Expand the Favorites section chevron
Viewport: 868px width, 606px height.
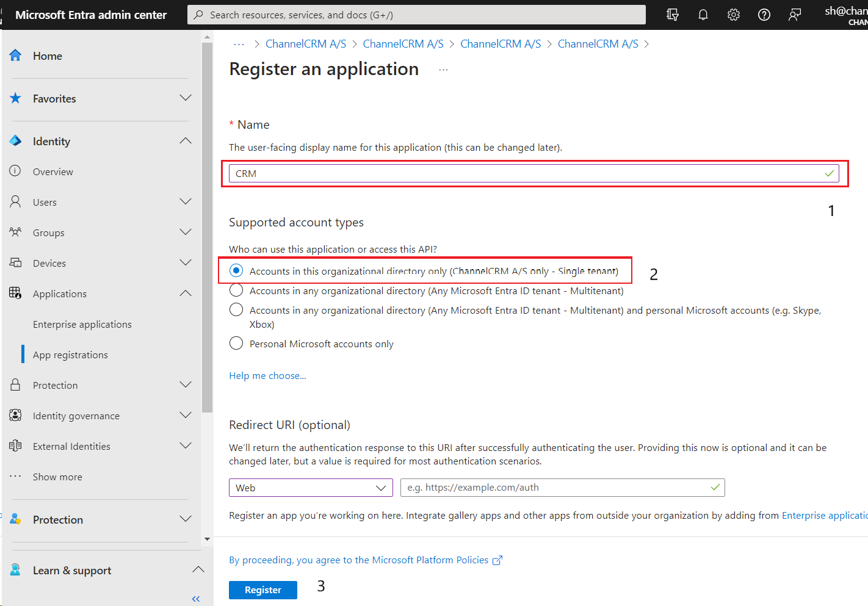[x=186, y=98]
